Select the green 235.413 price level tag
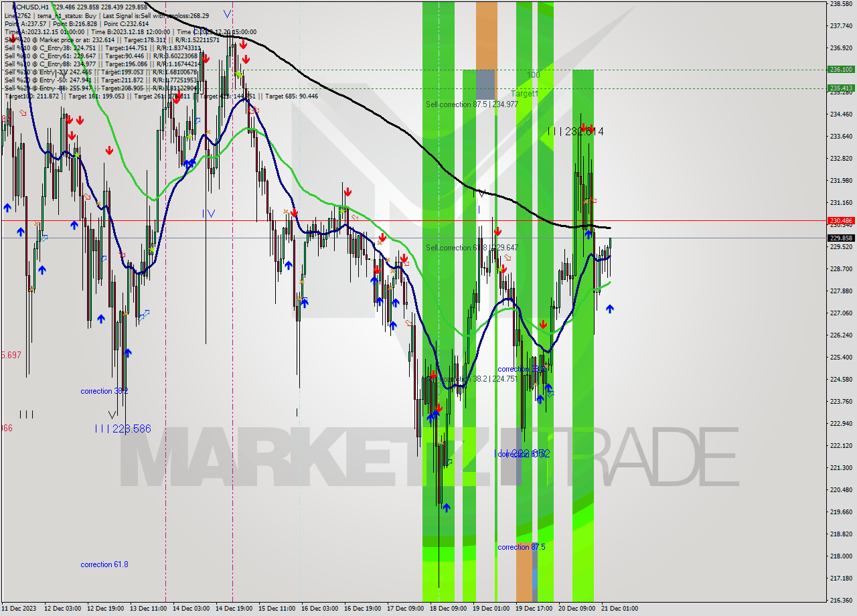 point(841,88)
